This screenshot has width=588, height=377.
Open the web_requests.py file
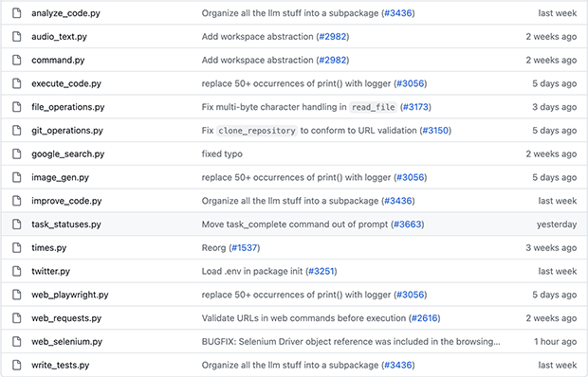click(x=66, y=318)
